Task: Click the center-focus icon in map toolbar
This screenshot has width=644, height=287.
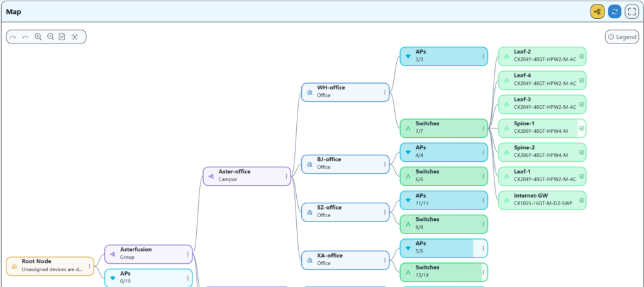Action: pos(75,37)
